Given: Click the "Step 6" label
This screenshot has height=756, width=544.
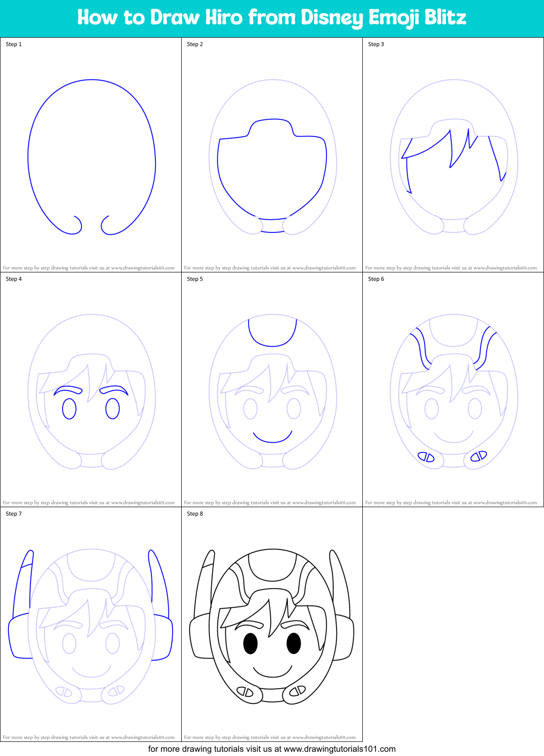Looking at the screenshot, I should tap(376, 279).
